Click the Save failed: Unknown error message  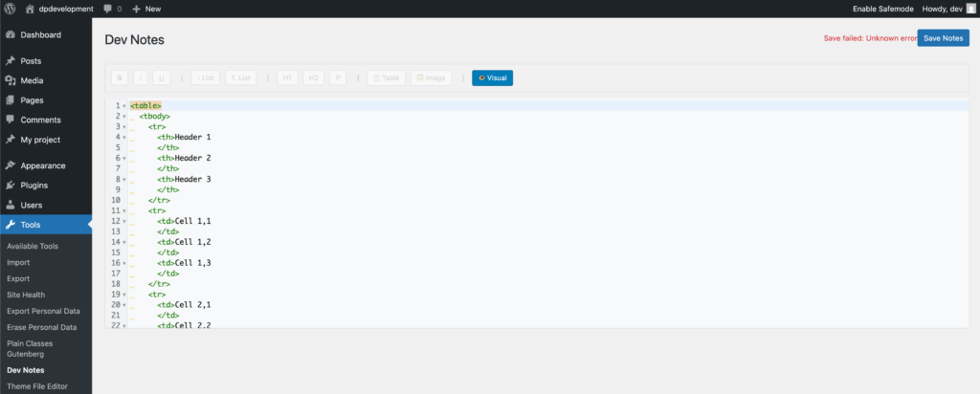click(870, 38)
